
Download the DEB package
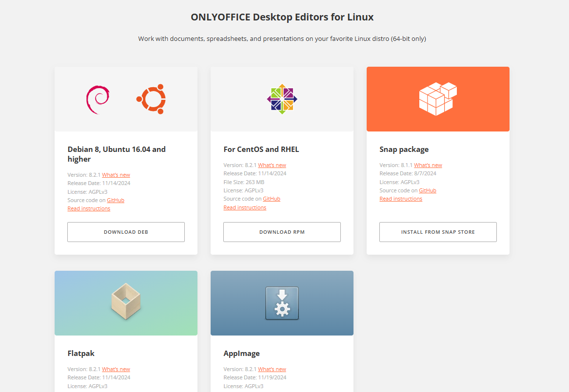126,232
